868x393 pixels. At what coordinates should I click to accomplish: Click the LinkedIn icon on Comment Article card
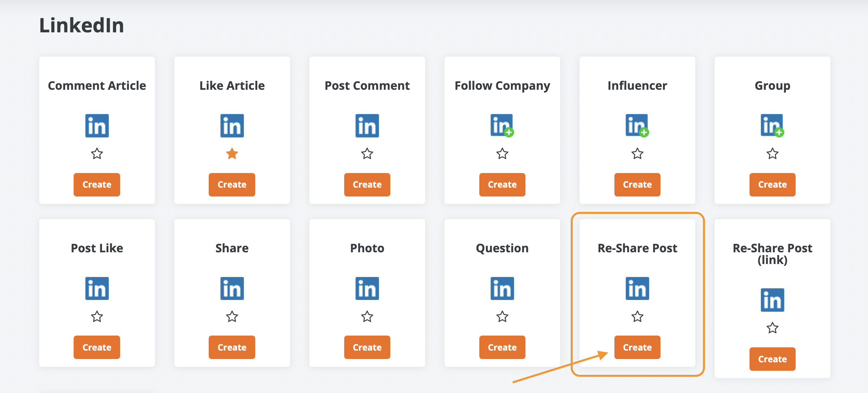(x=97, y=126)
